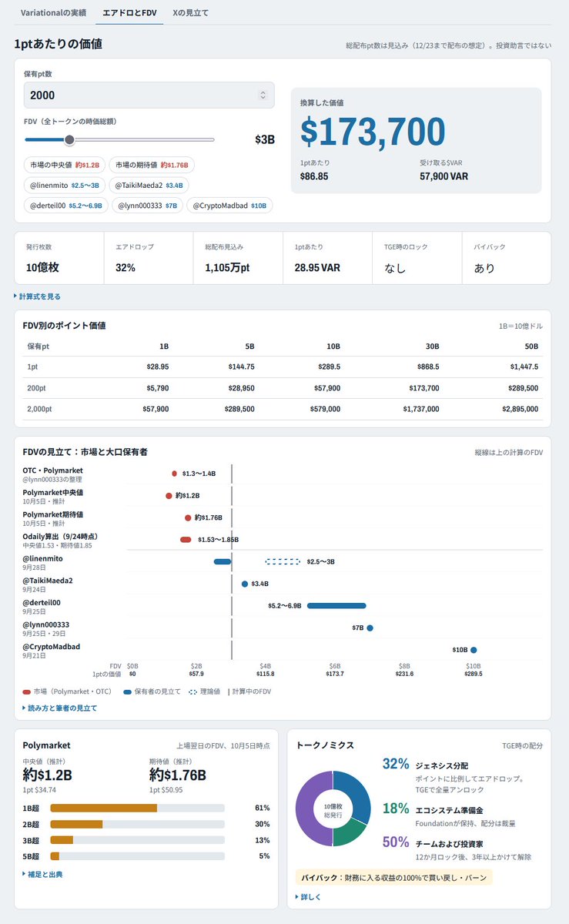
Task: Click the @CryptoMadbad $10B blue dot
Action: tap(474, 650)
